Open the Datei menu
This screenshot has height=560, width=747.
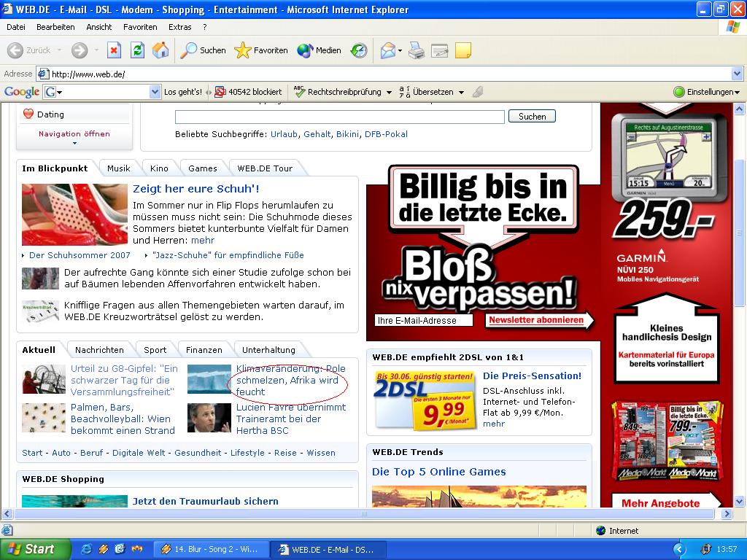[x=16, y=27]
